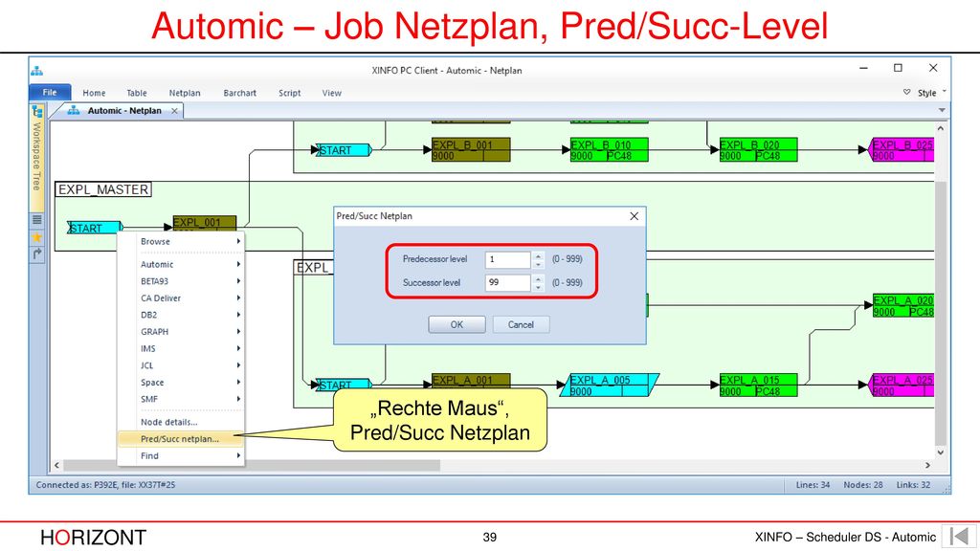Switch to the Home ribbon tab
980x551 pixels.
click(94, 93)
